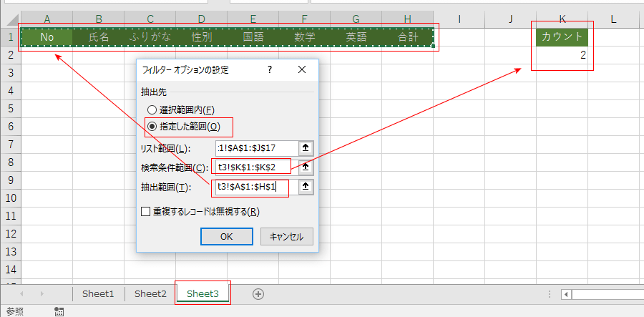Screen dimensions: 644x317
Task: Click into the リスト範囲 input field
Action: (257, 148)
